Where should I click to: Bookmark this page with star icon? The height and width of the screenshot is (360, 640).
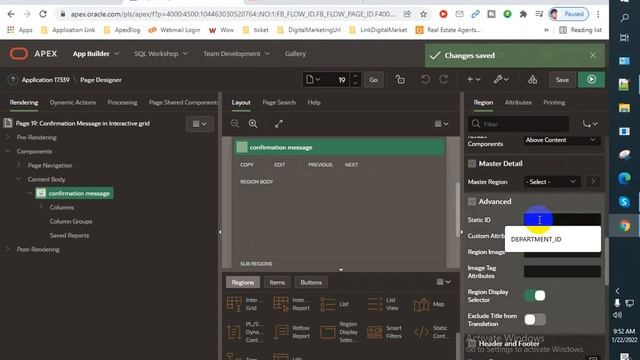pyautogui.click(x=424, y=14)
